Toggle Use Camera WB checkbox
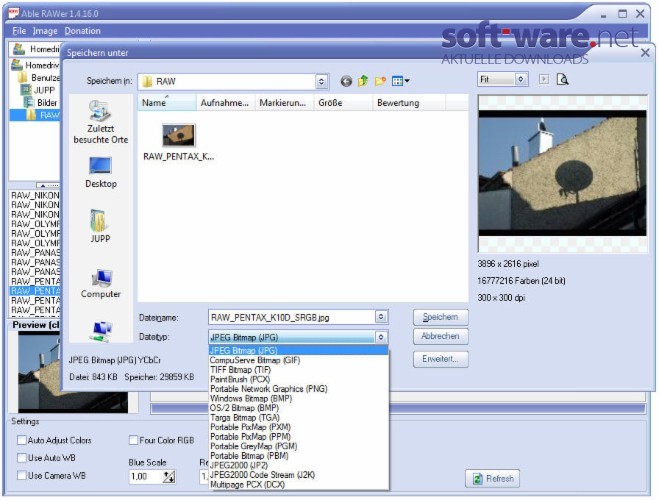The width and height of the screenshot is (659, 500). pos(21,475)
